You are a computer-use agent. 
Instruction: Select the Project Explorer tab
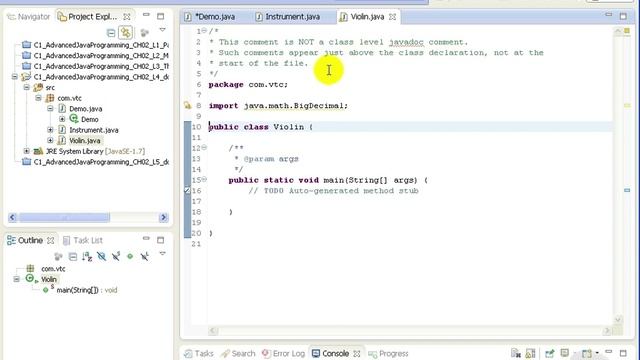click(x=88, y=17)
